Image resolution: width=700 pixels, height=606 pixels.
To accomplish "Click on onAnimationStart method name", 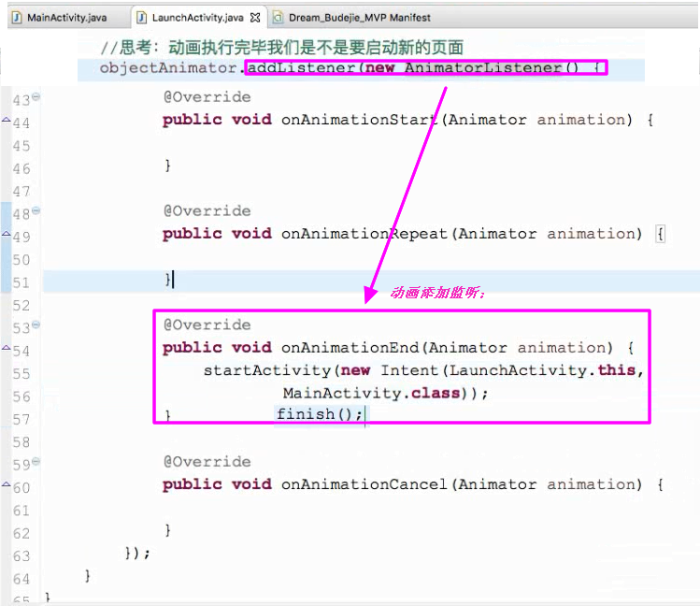I will pos(360,120).
